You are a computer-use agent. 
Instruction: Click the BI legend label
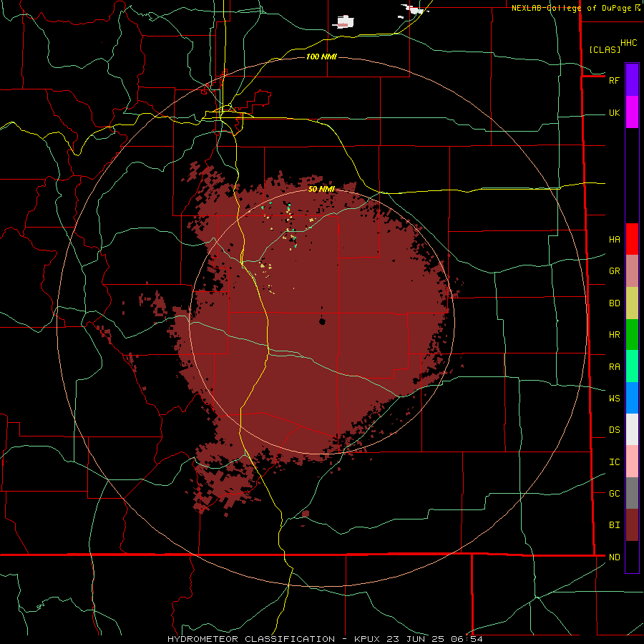pyautogui.click(x=614, y=525)
